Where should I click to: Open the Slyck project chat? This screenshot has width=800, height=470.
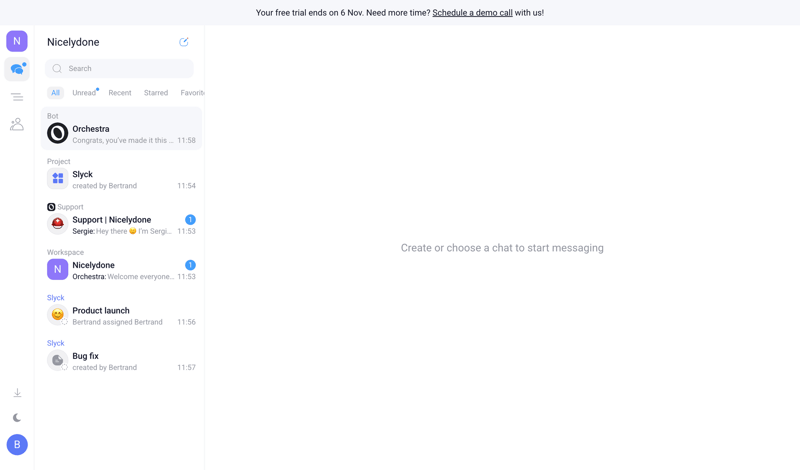click(121, 179)
